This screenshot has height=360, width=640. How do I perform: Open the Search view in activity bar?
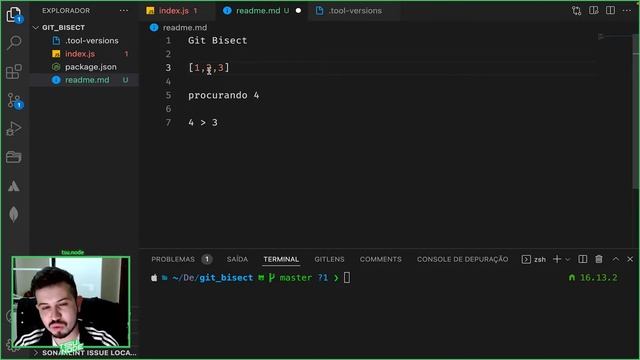click(x=14, y=42)
